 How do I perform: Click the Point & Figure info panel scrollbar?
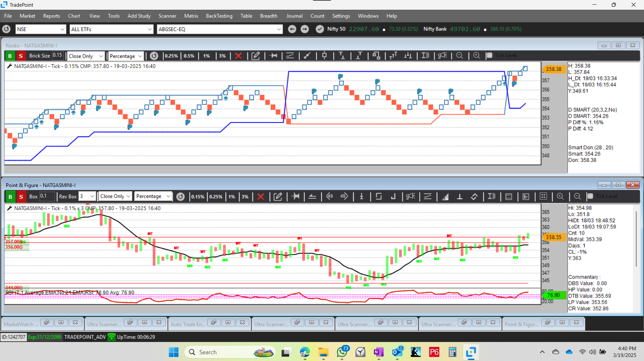tap(636, 240)
